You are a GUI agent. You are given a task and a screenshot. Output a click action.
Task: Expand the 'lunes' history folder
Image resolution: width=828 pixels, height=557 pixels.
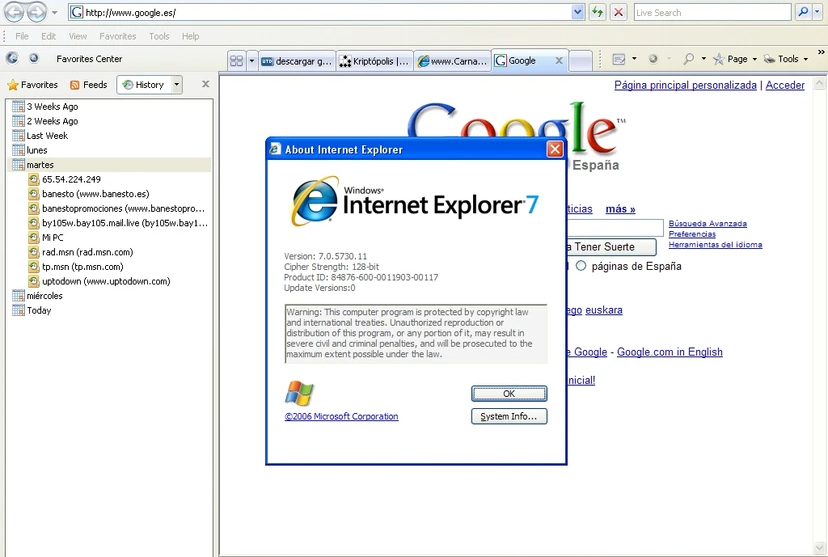pyautogui.click(x=30, y=150)
